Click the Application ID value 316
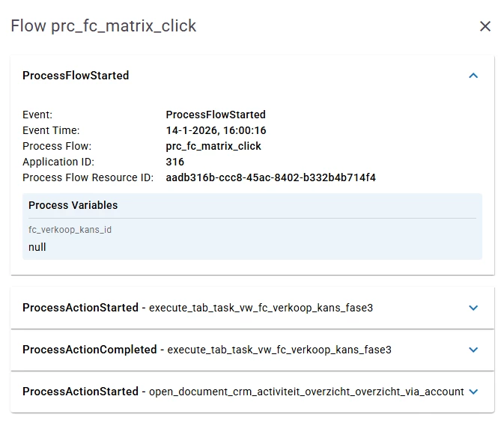The image size is (504, 429). (174, 162)
